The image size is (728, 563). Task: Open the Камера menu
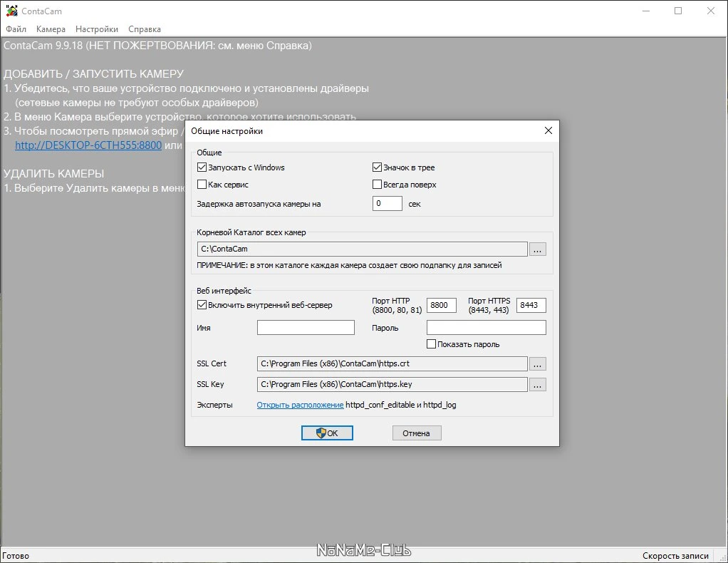click(51, 29)
